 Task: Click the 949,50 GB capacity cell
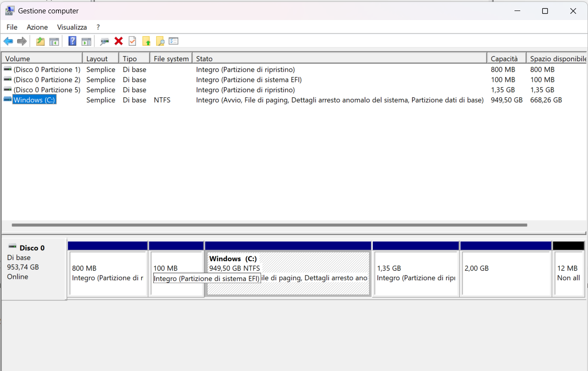[506, 100]
